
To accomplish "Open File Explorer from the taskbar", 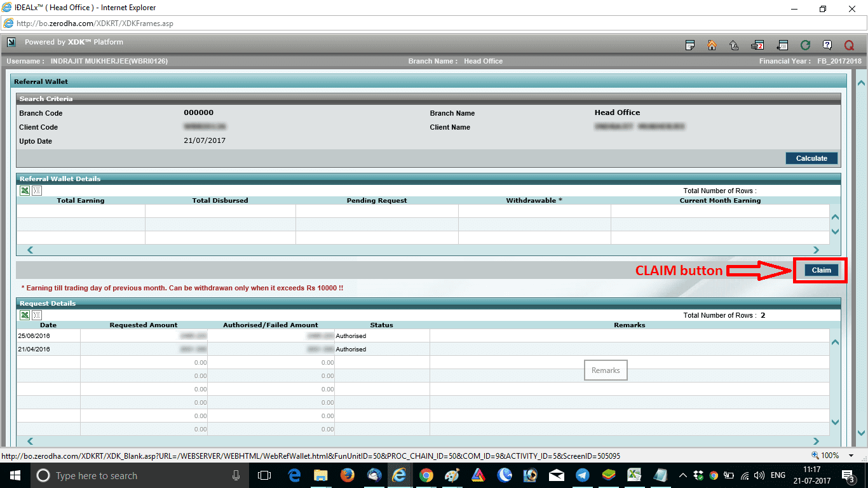I will tap(321, 475).
